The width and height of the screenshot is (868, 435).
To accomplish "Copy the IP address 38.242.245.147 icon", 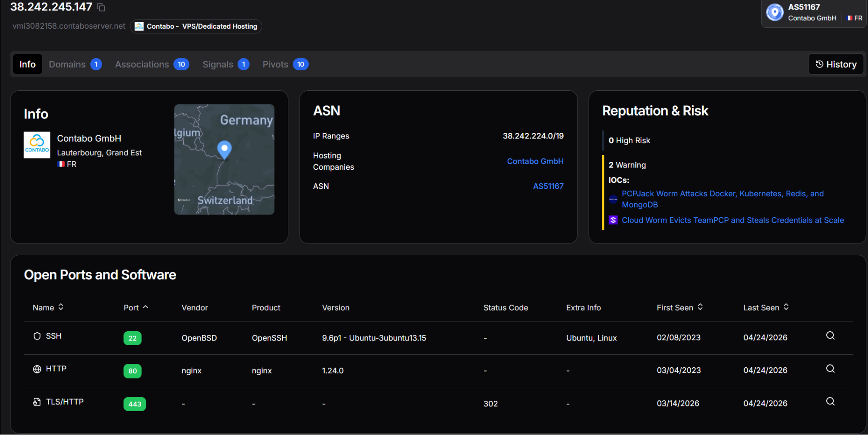I will [x=101, y=7].
